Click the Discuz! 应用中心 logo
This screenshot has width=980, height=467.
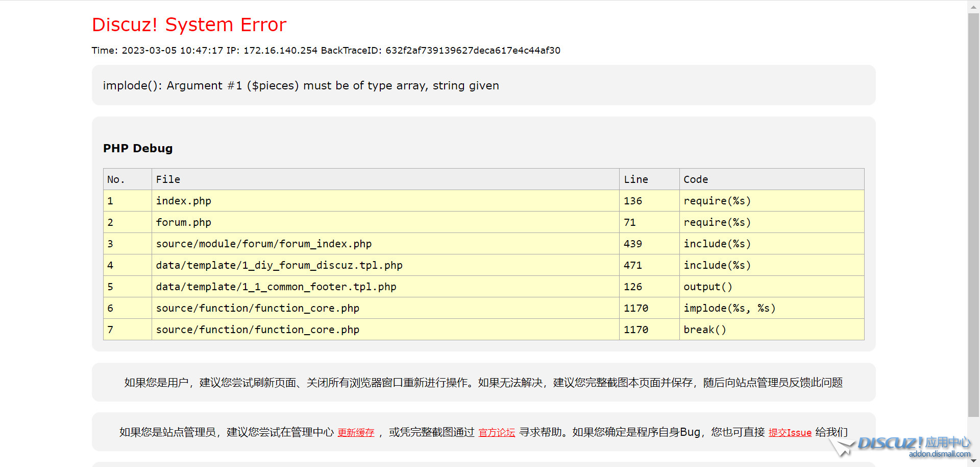tap(914, 446)
